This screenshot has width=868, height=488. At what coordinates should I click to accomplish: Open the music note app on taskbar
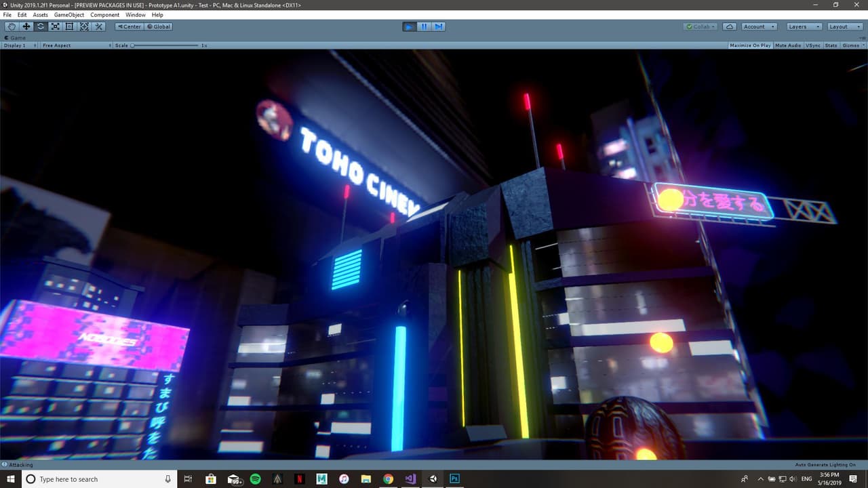pyautogui.click(x=344, y=479)
